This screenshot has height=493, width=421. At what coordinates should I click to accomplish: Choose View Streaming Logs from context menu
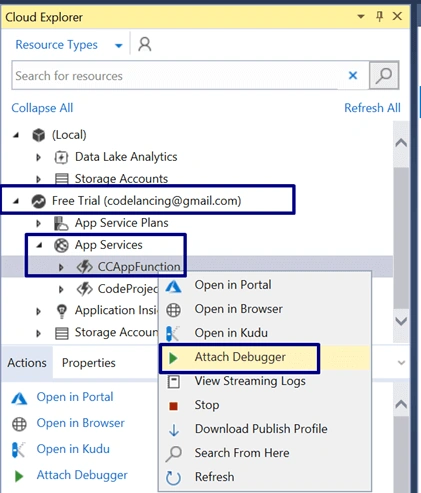tap(265, 381)
